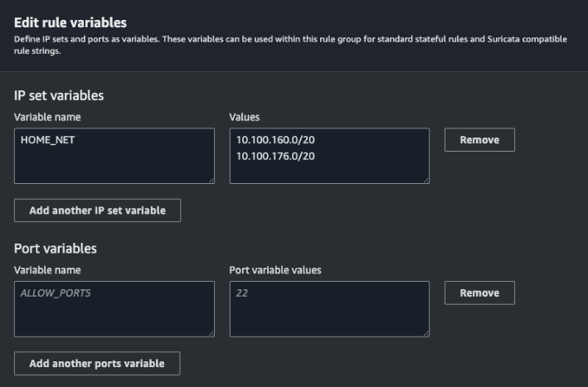Focus the Port variable values field
Screen dimensions: 588x387
(329, 309)
